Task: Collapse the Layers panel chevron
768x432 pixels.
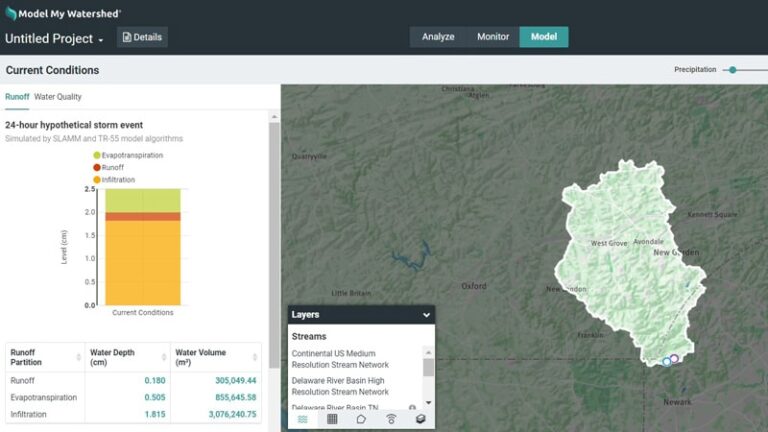Action: click(426, 314)
